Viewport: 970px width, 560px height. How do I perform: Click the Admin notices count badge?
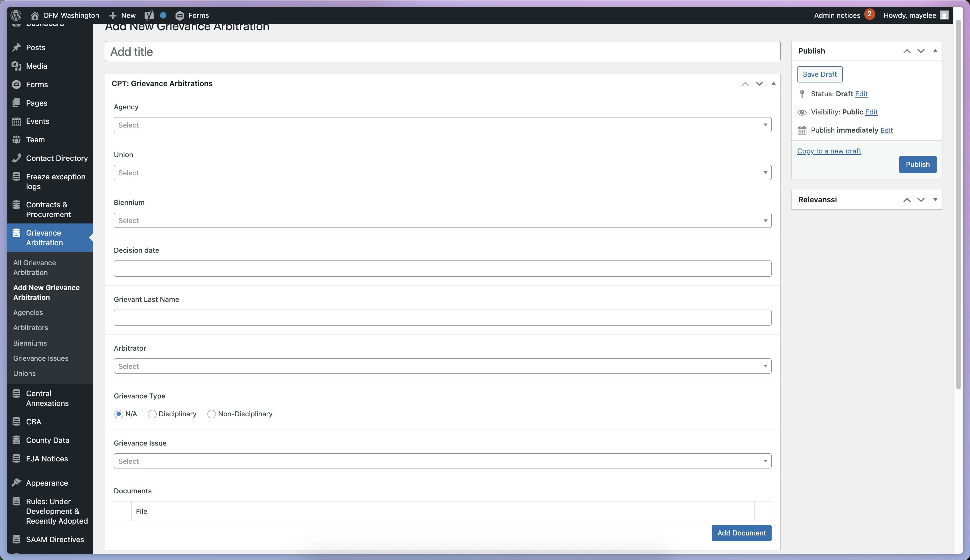[869, 14]
